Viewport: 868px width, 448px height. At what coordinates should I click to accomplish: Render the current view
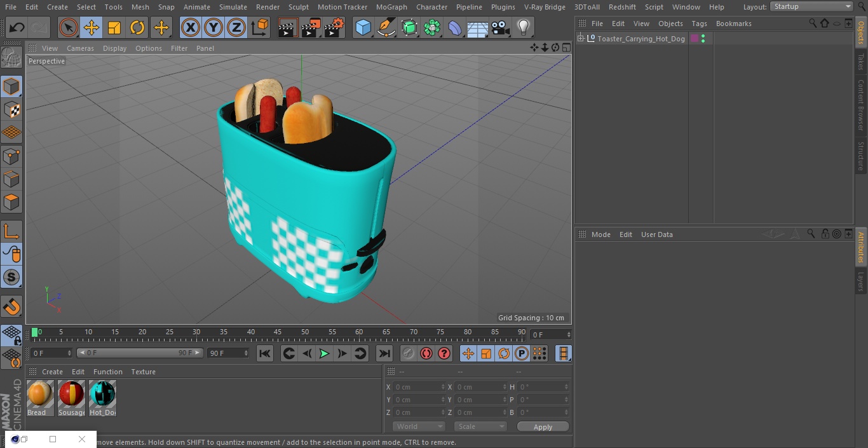[x=288, y=27]
